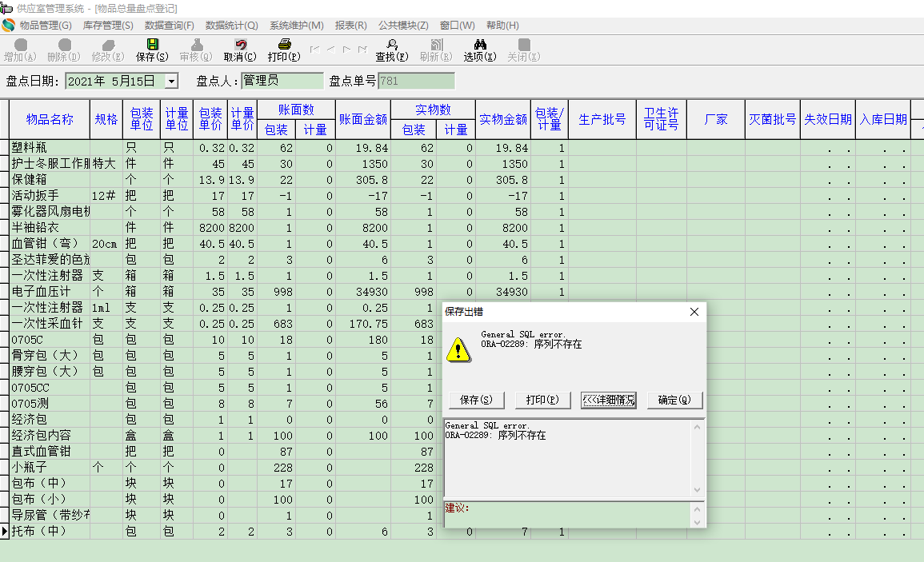924x562 pixels.
Task: Select the 托布（中） row name cell
Action: (x=50, y=532)
